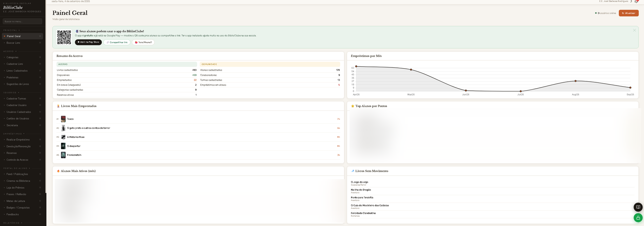The width and height of the screenshot is (644, 226).
Task: Open the notifications bell
Action: click(636, 1)
